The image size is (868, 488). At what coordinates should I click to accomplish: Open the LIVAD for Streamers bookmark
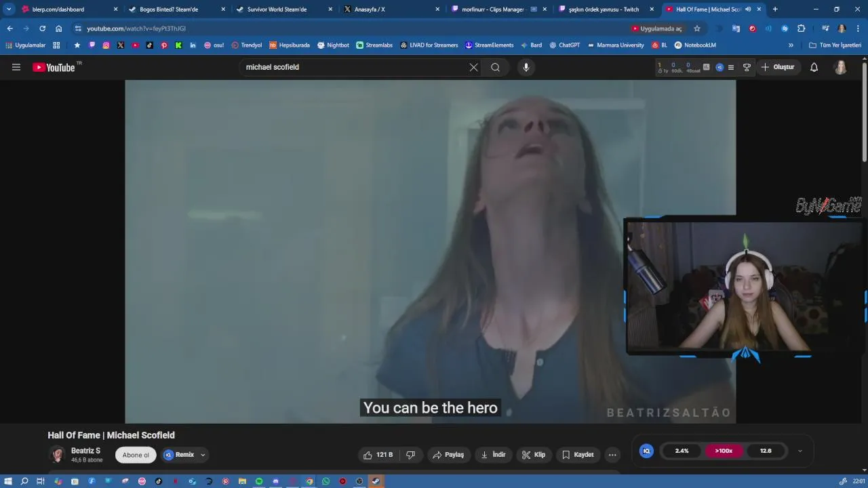pos(429,45)
